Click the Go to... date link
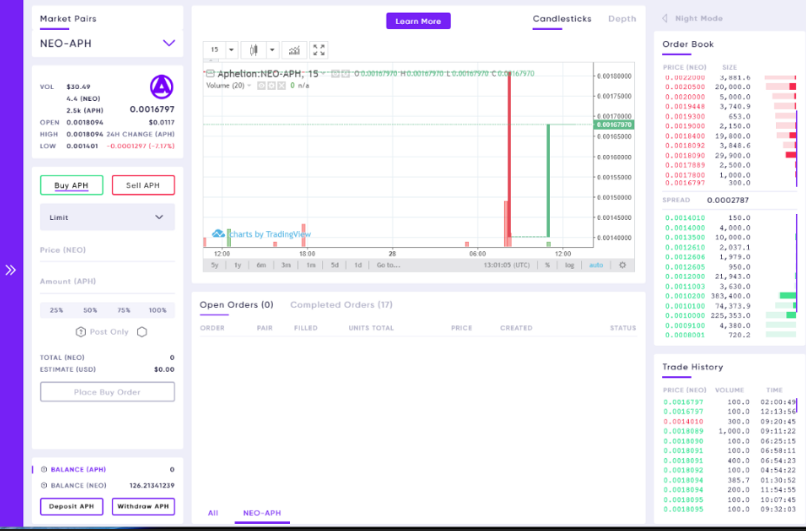Image resolution: width=806 pixels, height=531 pixels. [388, 265]
